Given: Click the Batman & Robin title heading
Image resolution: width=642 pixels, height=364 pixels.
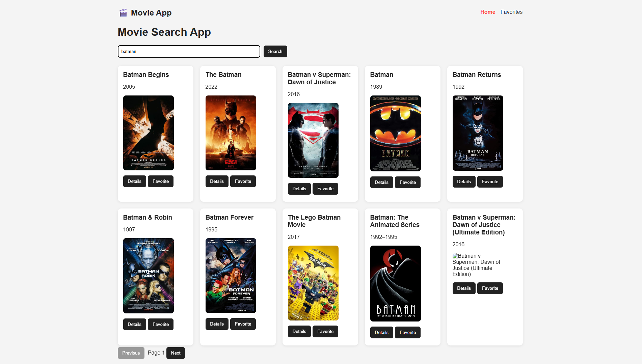Looking at the screenshot, I should pos(148,218).
